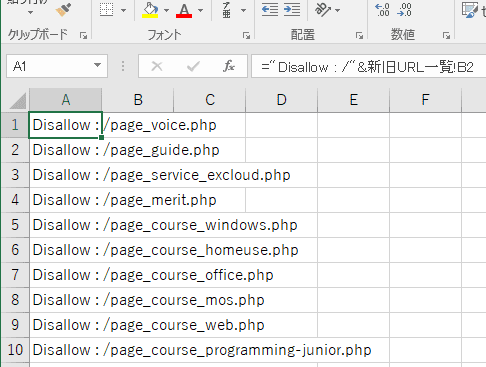Open the 配置 dialog launcher
Viewport: 486px width, 367px height.
(359, 35)
